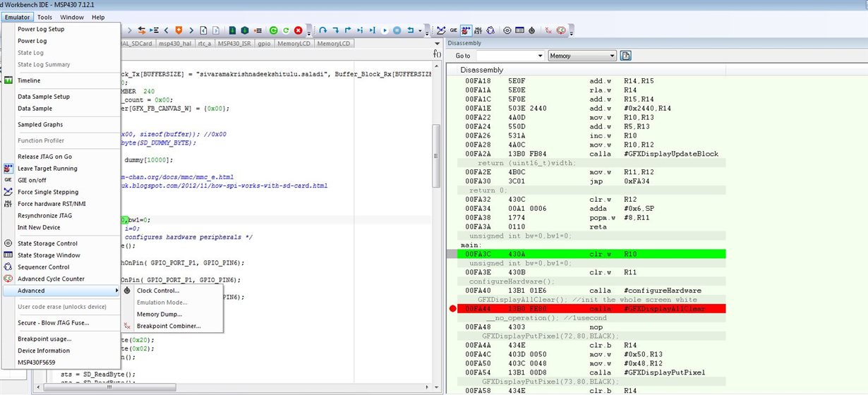Click the Break (pause) toolbar icon

(397, 30)
